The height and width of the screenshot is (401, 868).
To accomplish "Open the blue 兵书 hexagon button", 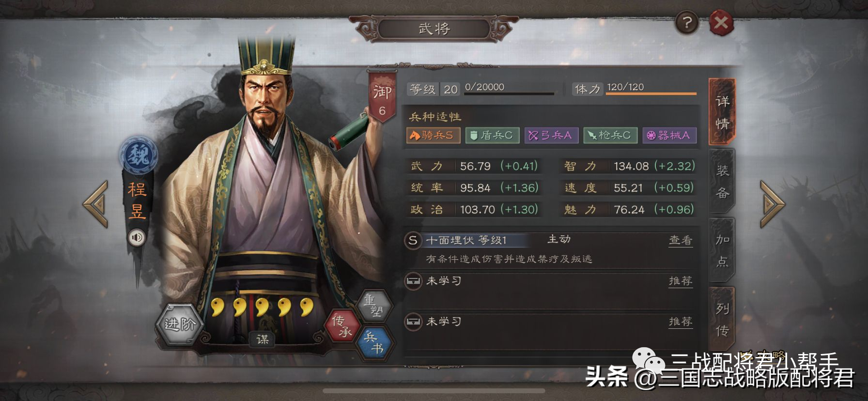I will click(374, 343).
